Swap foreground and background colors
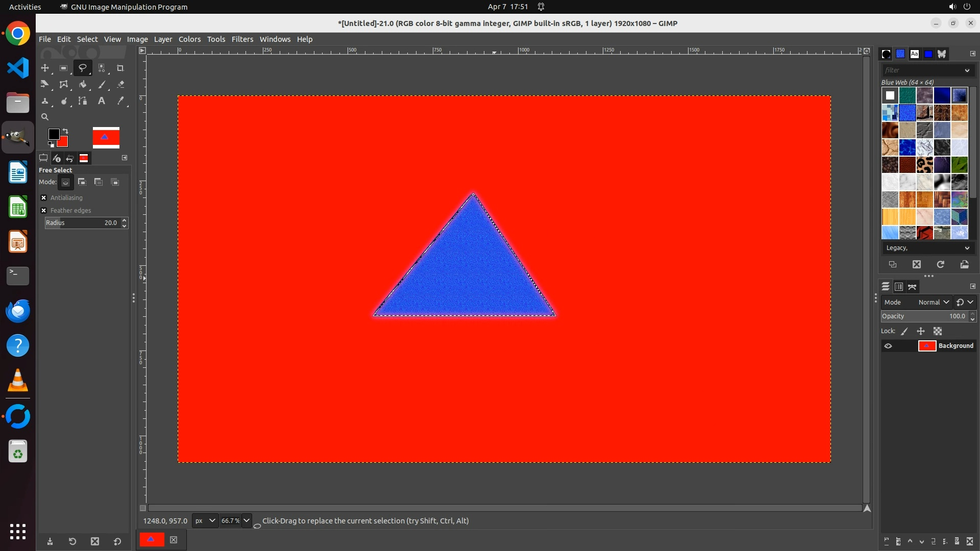 tap(65, 131)
